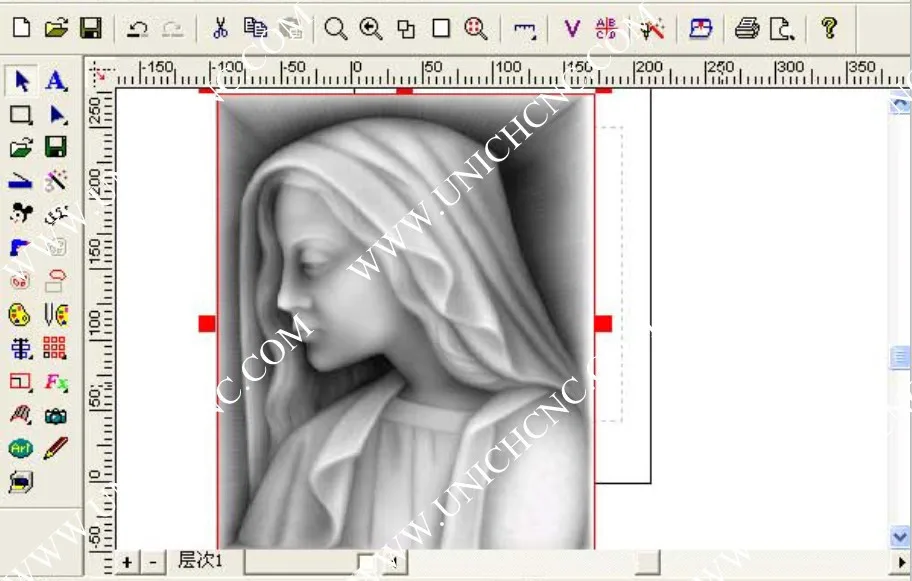Click the bottom-most toolbox icon

[x=21, y=482]
